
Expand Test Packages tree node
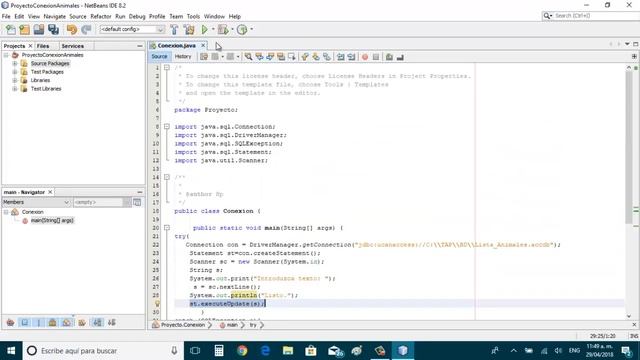(15, 72)
